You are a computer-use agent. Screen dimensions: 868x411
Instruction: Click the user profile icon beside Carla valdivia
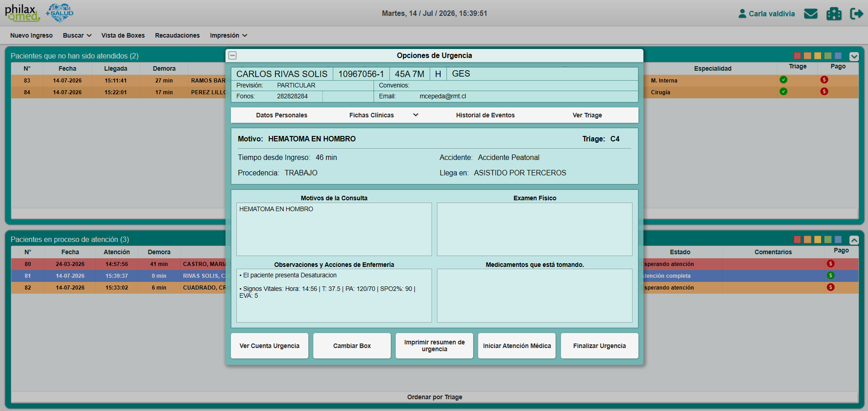point(742,14)
